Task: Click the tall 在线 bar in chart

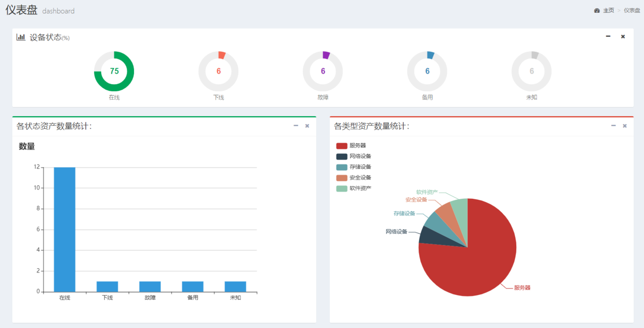Action: (x=64, y=229)
